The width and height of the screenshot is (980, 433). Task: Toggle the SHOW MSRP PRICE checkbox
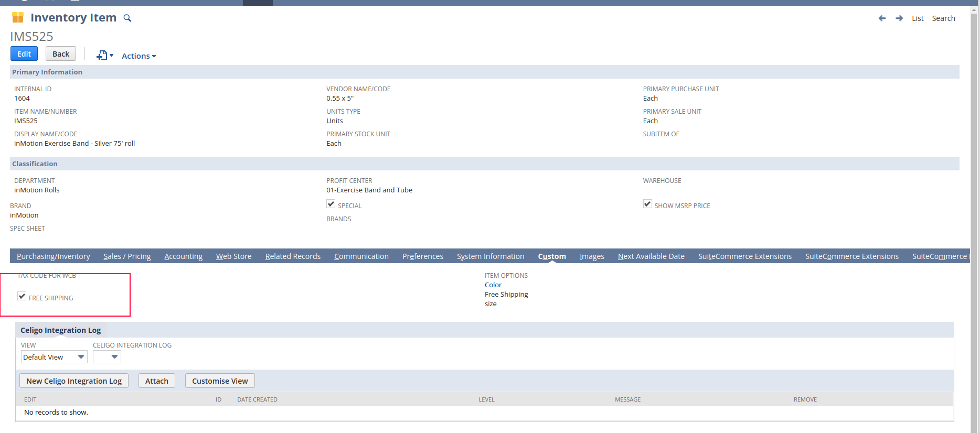[647, 204]
